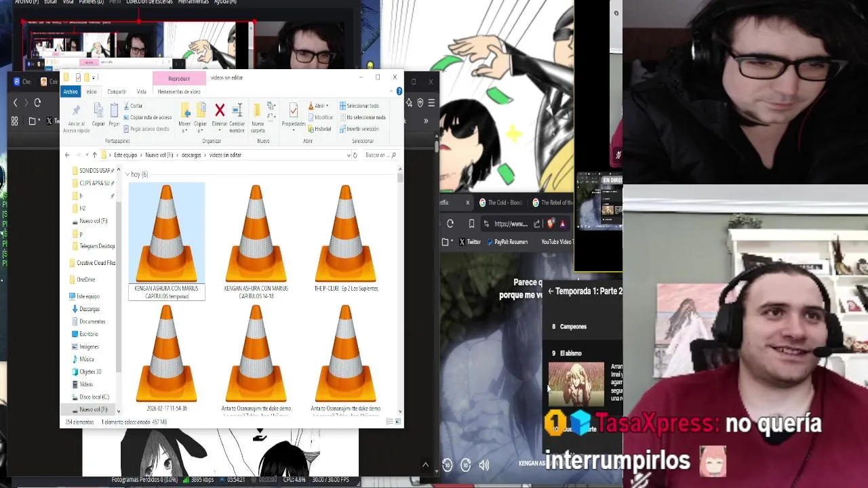Open the Fácil acceso dropdown icon
Viewport: 868px width, 488px height.
[271, 117]
